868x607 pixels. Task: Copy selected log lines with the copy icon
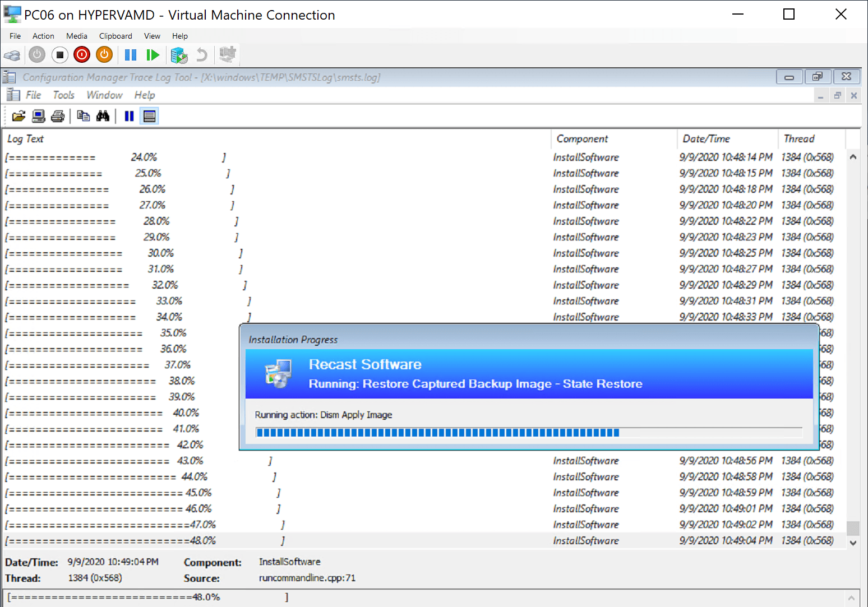83,115
